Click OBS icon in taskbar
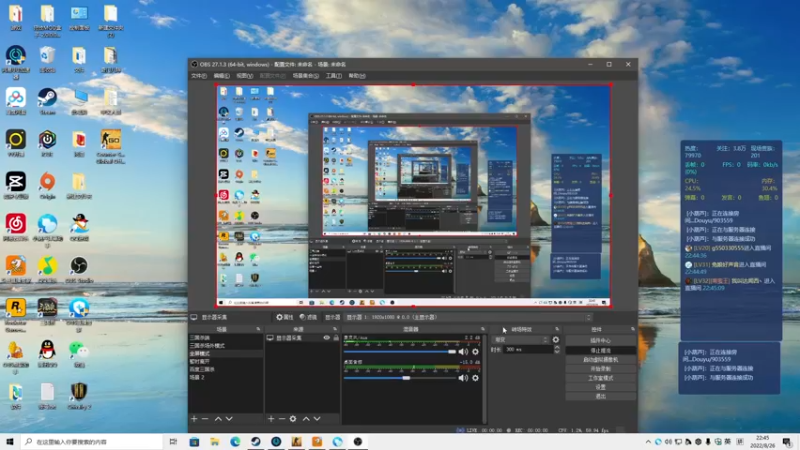 click(358, 442)
